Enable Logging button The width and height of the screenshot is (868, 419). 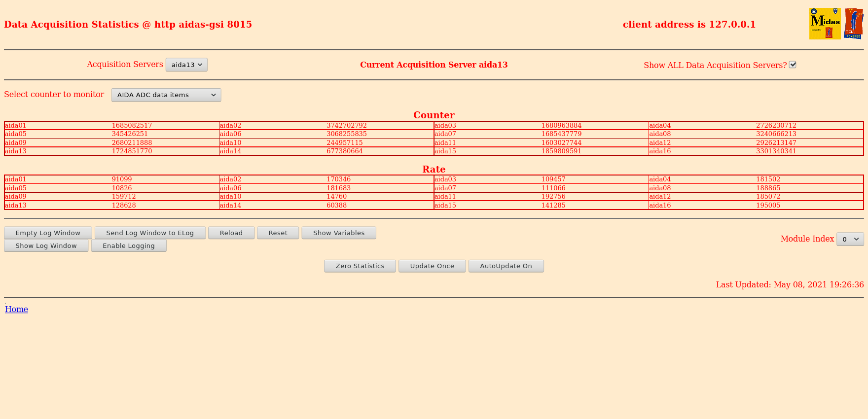pyautogui.click(x=129, y=245)
